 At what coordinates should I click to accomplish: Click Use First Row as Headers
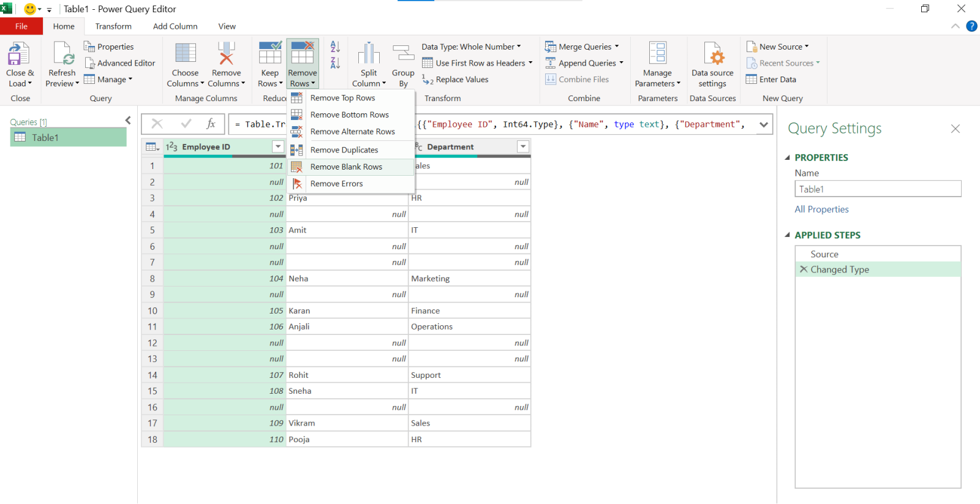coord(477,63)
